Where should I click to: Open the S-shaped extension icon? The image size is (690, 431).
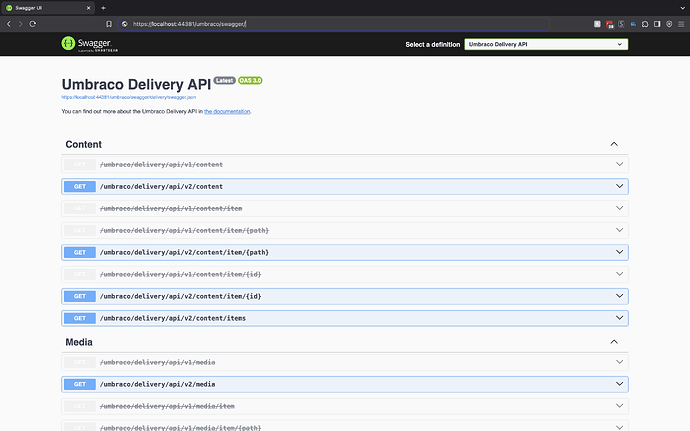(x=621, y=24)
